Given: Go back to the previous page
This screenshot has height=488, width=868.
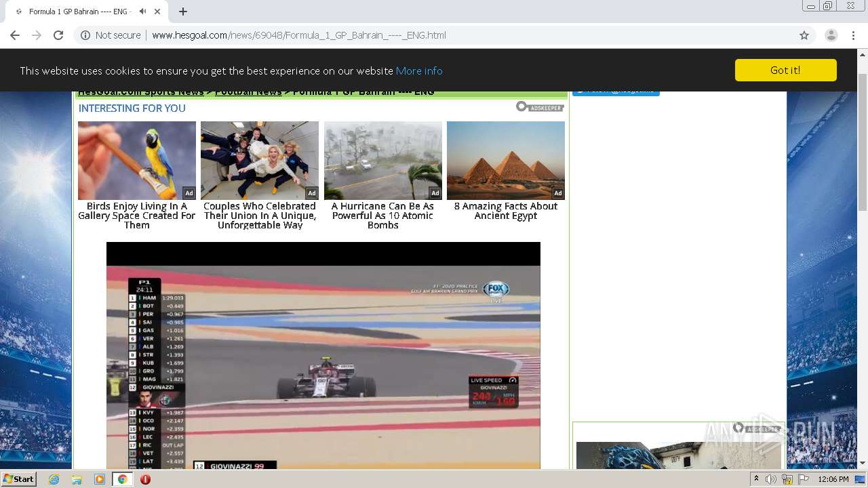Looking at the screenshot, I should click(15, 35).
